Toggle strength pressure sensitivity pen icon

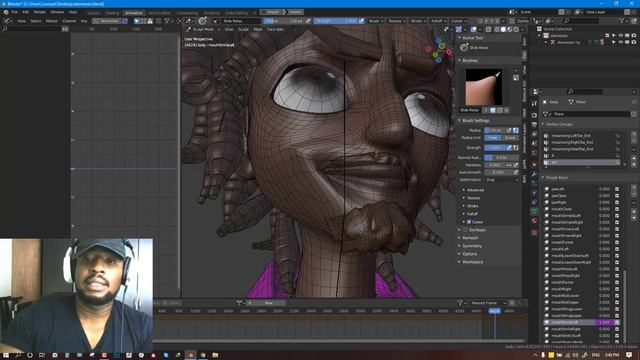pyautogui.click(x=509, y=148)
